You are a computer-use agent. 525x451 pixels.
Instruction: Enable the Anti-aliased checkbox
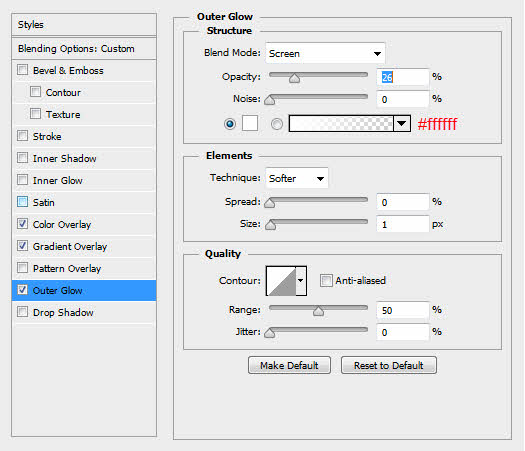click(326, 281)
